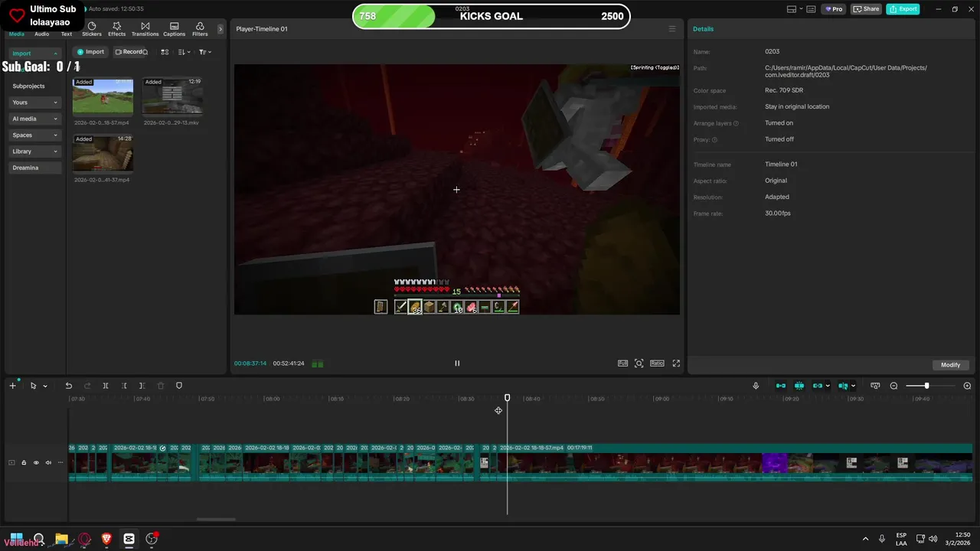Redo the last undone edit
Viewport: 980px width, 551px height.
[x=87, y=386]
